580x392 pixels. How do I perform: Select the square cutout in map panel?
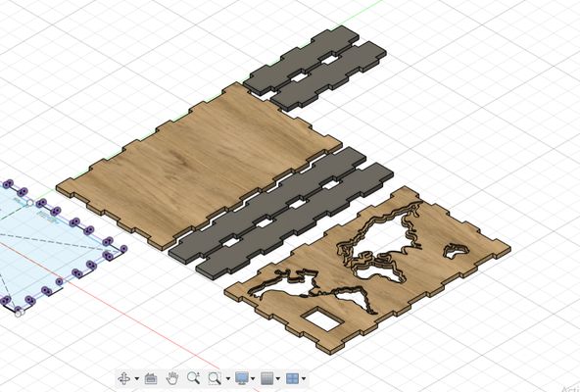point(321,318)
